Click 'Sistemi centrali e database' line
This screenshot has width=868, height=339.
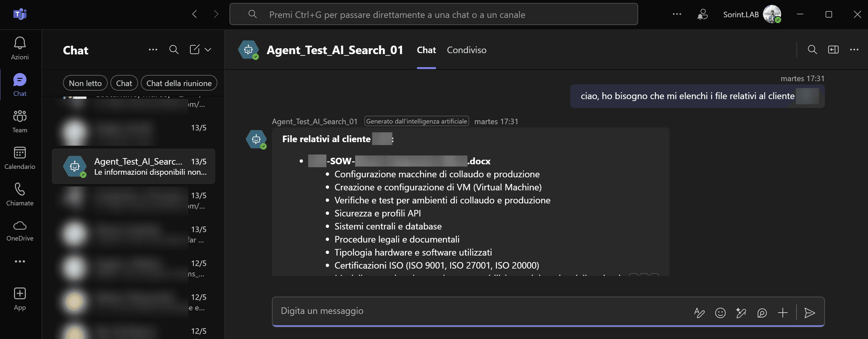(x=388, y=226)
